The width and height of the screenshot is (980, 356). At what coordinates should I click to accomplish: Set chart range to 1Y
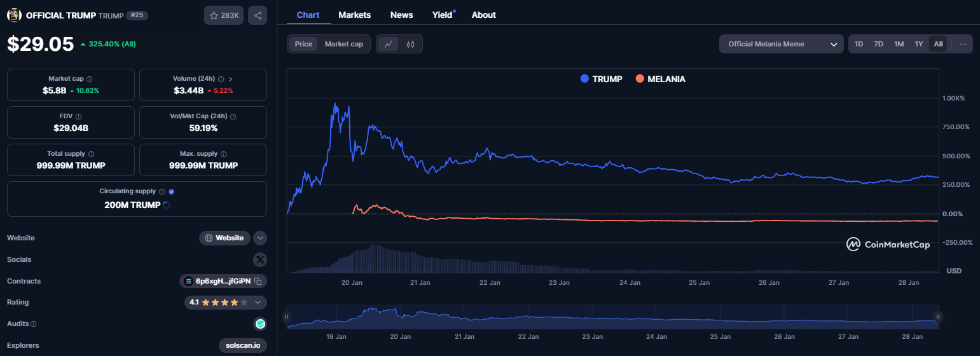click(918, 44)
